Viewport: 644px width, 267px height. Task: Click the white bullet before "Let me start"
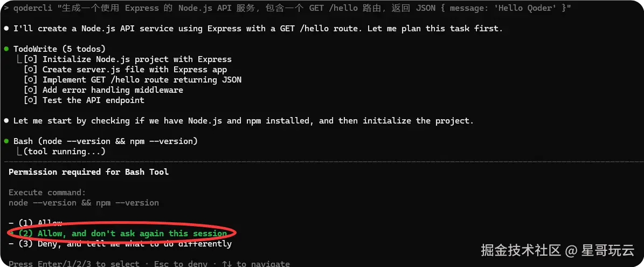click(x=6, y=121)
